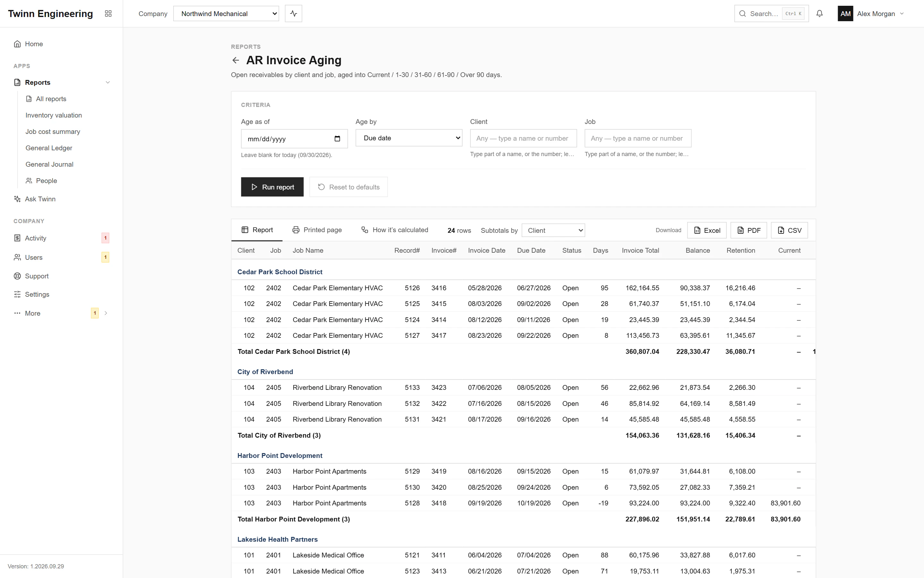Click the Cedar Park School District group heading

(x=279, y=272)
